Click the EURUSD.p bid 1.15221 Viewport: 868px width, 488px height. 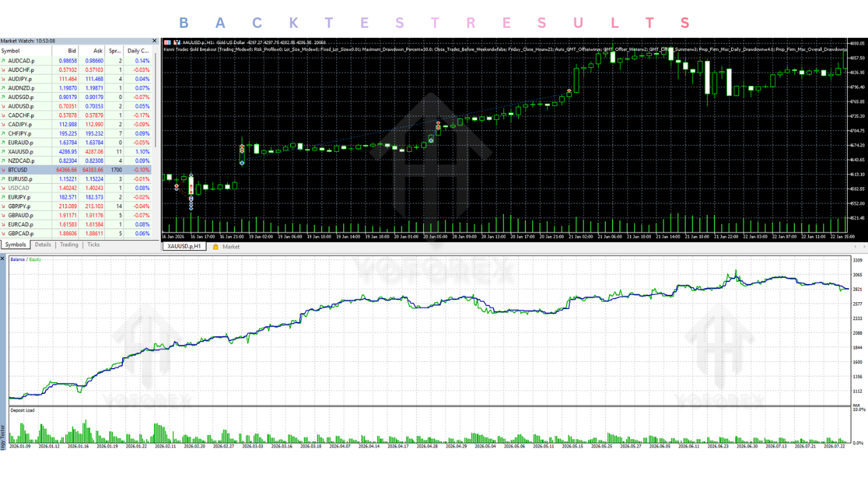(68, 179)
